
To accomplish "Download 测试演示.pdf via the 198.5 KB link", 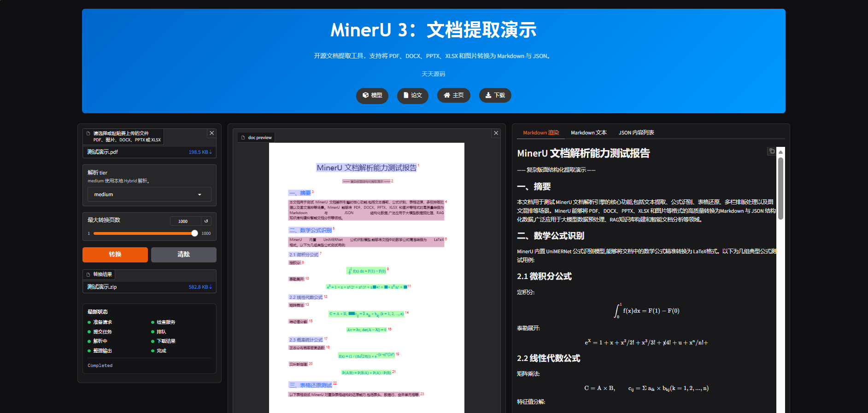I will point(200,152).
